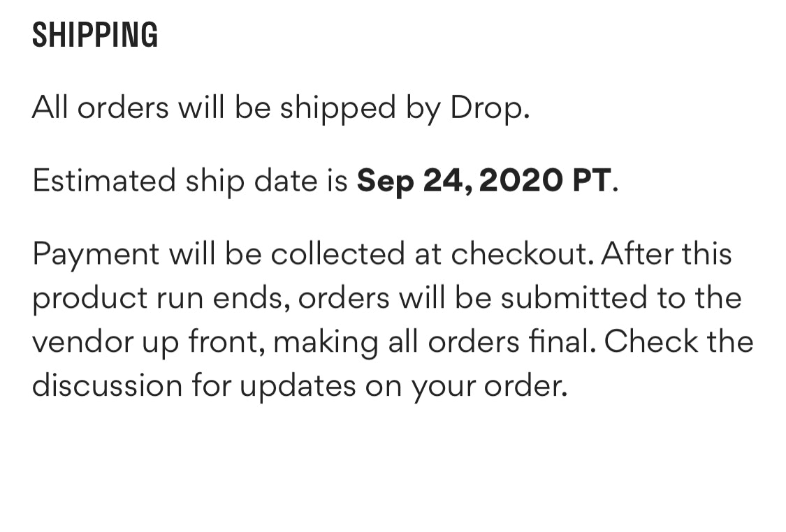Click the word "Drop" in shipping line
Screen dimensions: 786x532
tap(486, 108)
